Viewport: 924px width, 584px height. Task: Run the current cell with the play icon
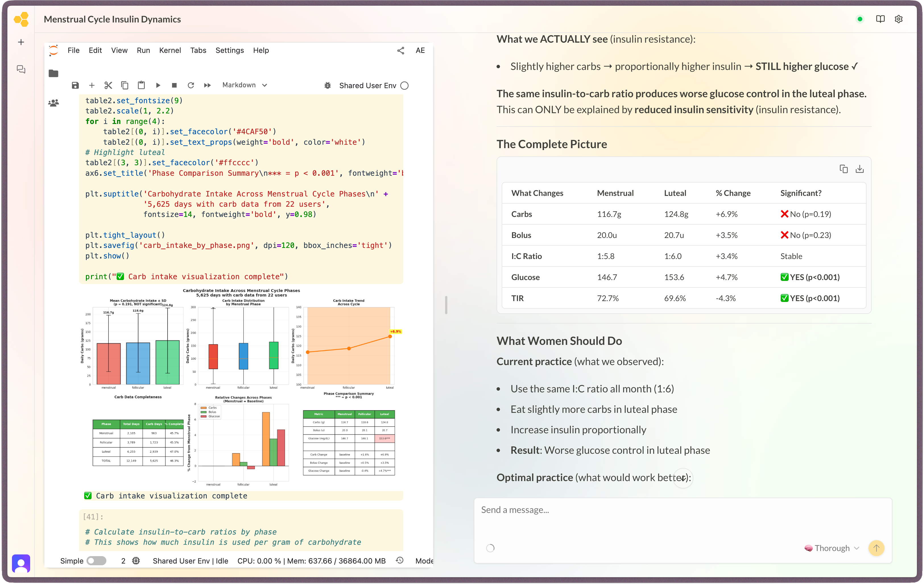tap(158, 85)
